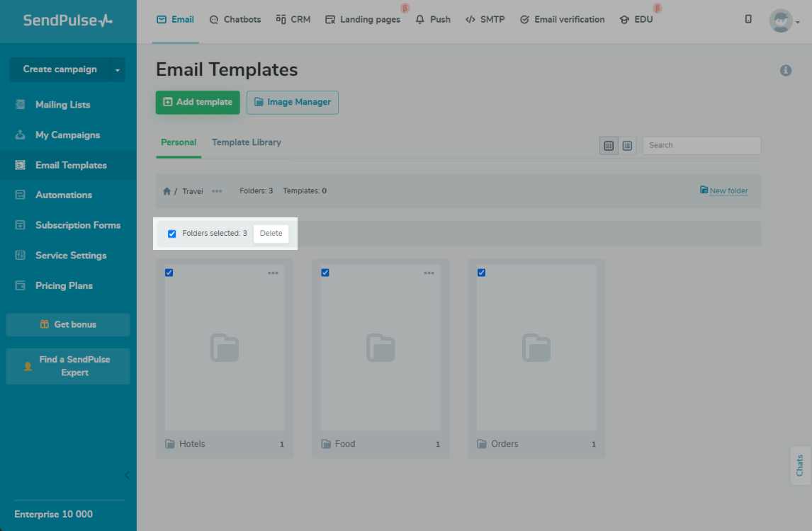The height and width of the screenshot is (531, 812).
Task: Open the Email section tab
Action: [176, 20]
